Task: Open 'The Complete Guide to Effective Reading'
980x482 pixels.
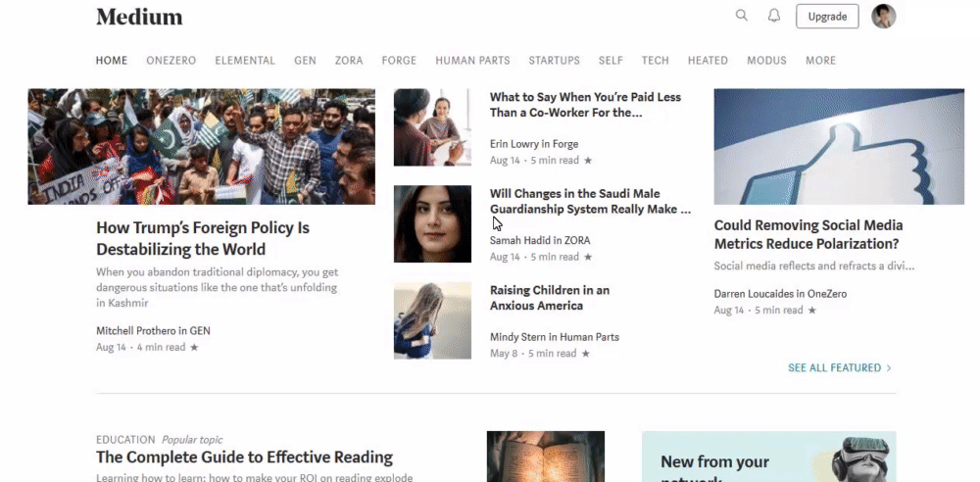Action: coord(244,457)
